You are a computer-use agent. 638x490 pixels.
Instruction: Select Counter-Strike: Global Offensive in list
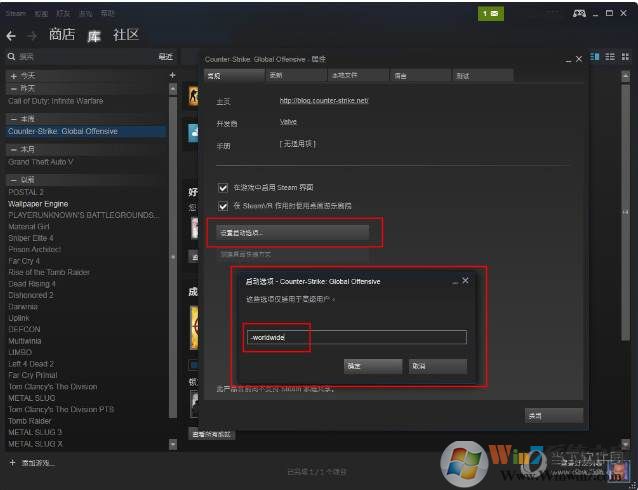tap(86, 131)
